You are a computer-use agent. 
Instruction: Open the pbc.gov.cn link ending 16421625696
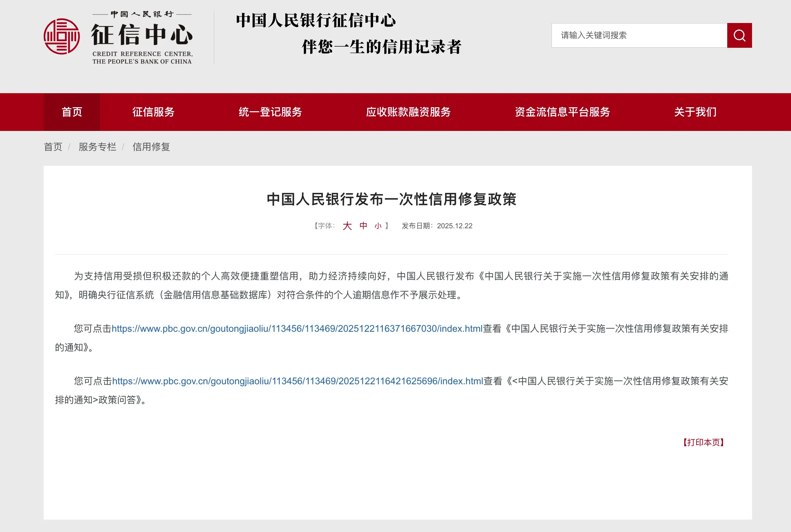[x=298, y=381]
